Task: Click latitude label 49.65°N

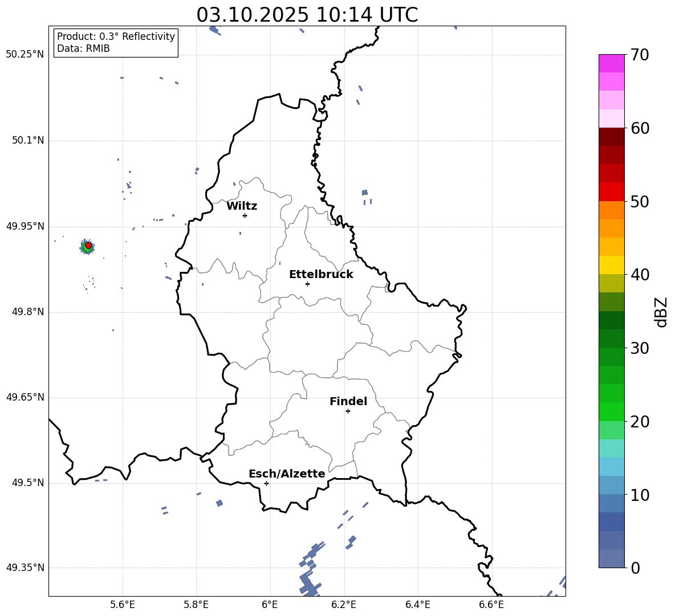Action: click(25, 398)
